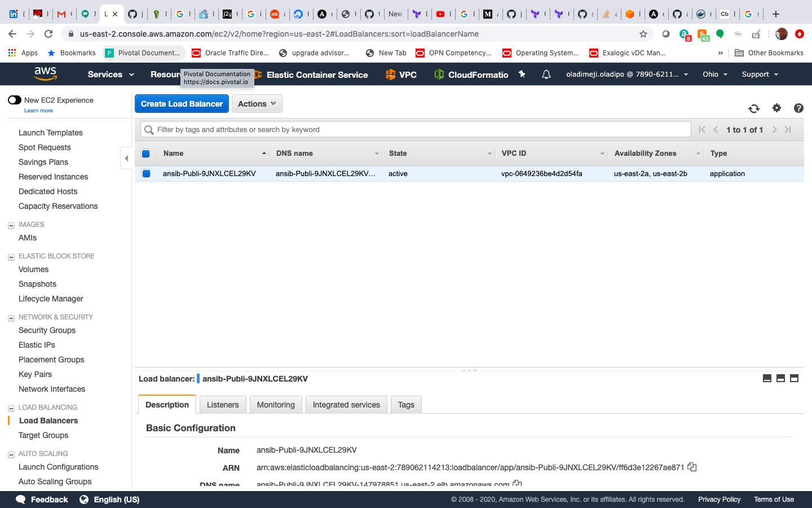
Task: Toggle the New EC2 Experience switch
Action: (15, 100)
